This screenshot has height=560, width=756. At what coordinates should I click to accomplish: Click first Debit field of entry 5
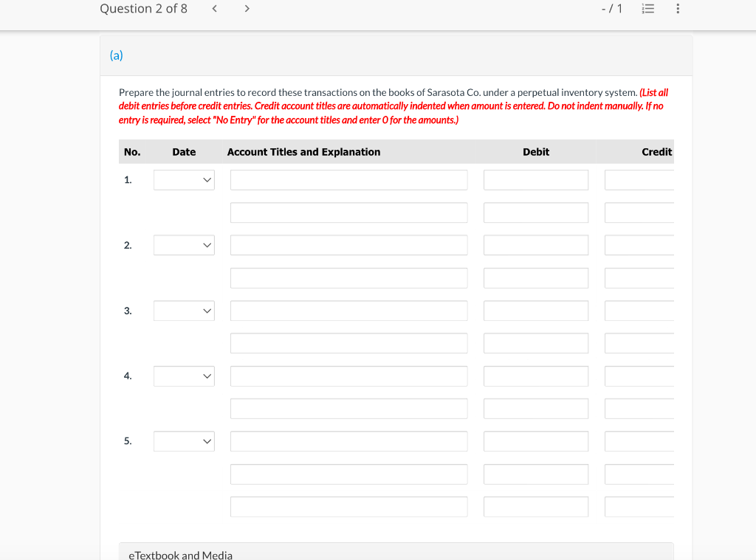click(x=536, y=441)
